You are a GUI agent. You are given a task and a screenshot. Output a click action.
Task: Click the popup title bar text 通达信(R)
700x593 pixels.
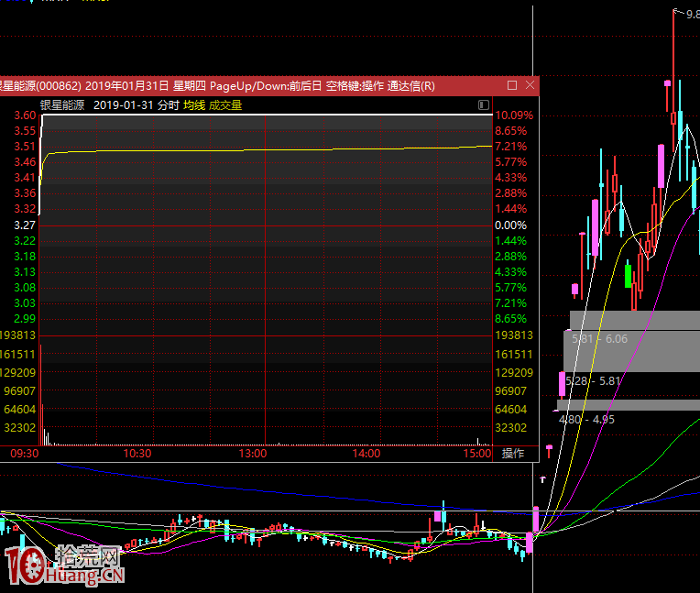point(411,86)
